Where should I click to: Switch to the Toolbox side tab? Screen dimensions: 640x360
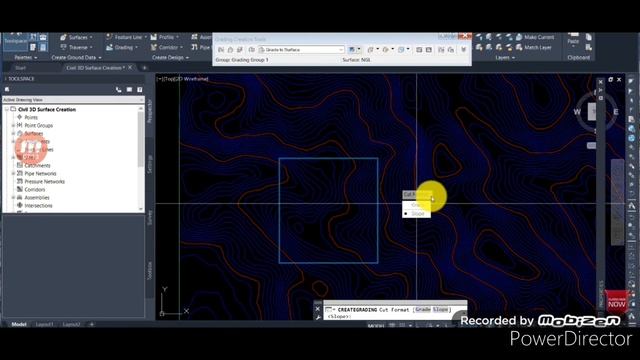point(149,271)
